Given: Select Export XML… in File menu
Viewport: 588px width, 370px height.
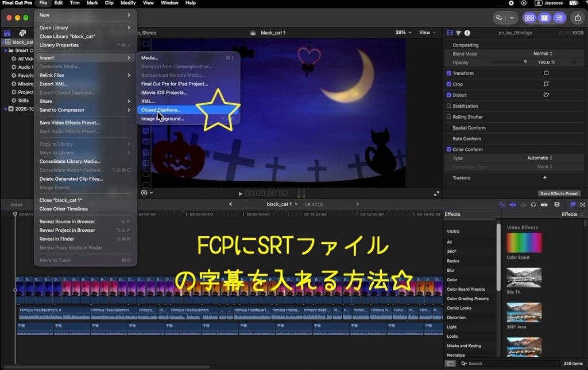Looking at the screenshot, I should tap(86, 84).
